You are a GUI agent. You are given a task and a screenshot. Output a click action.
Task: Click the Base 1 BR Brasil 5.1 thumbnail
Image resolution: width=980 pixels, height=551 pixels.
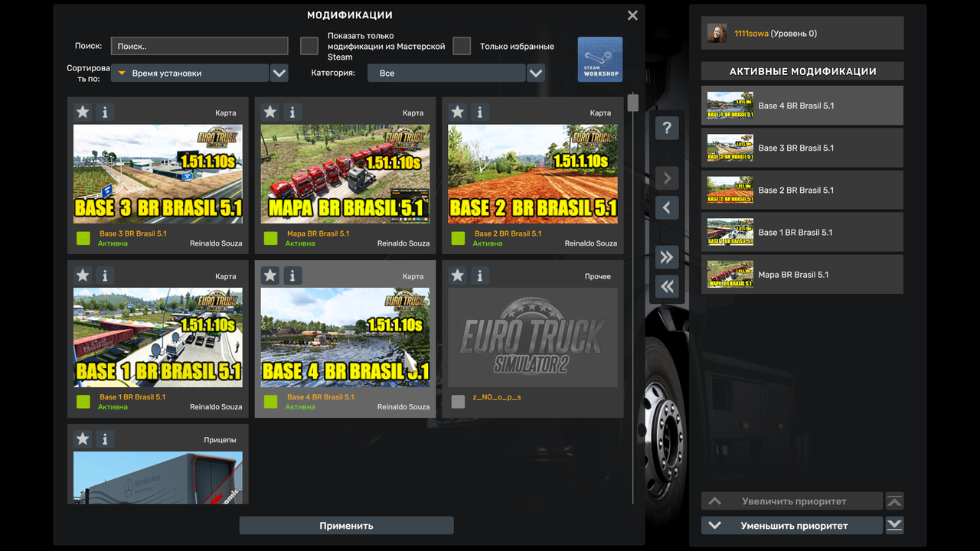158,337
